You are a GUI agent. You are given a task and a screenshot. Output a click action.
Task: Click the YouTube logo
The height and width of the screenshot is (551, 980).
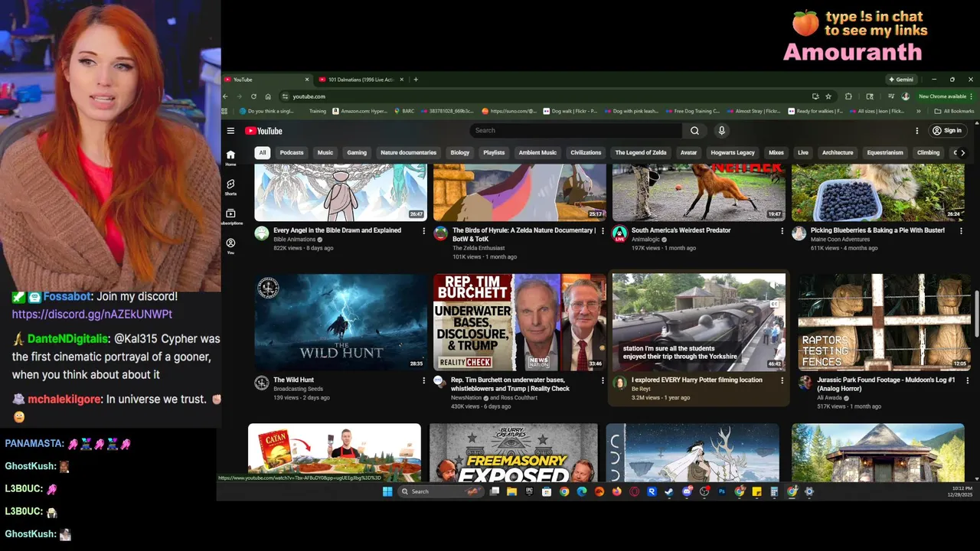(x=263, y=131)
